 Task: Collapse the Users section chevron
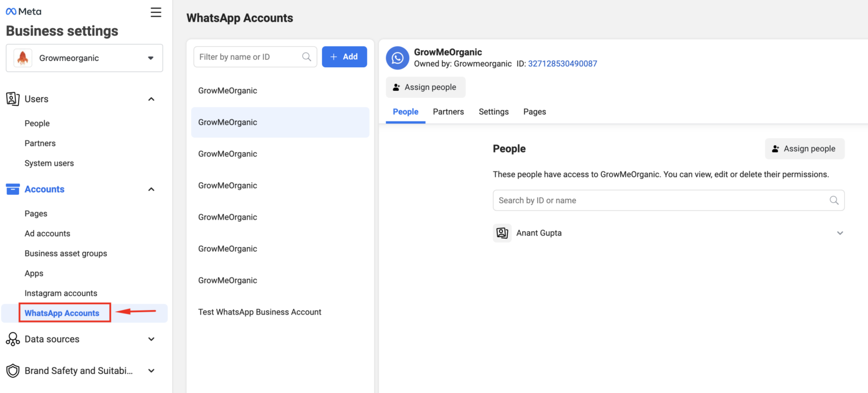(x=151, y=99)
